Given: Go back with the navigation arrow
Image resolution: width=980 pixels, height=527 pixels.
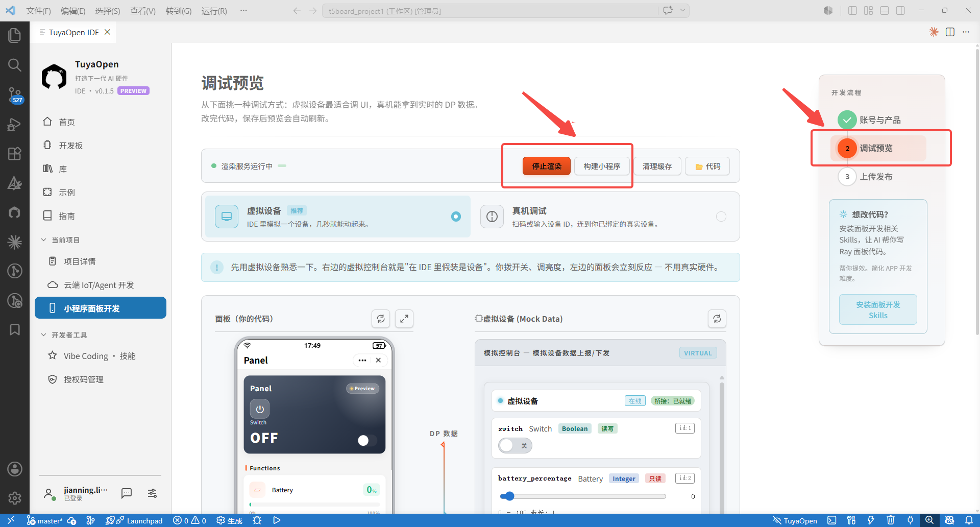Looking at the screenshot, I should click(297, 11).
